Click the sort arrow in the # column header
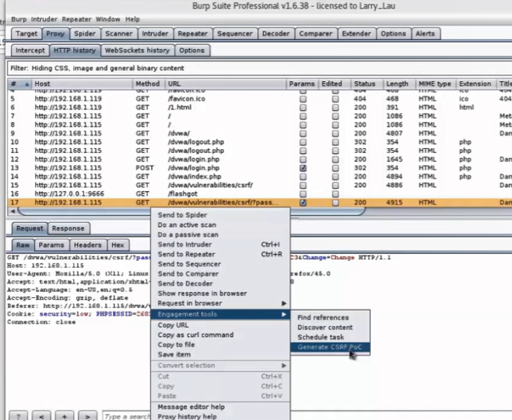The height and width of the screenshot is (420, 512). [x=27, y=84]
